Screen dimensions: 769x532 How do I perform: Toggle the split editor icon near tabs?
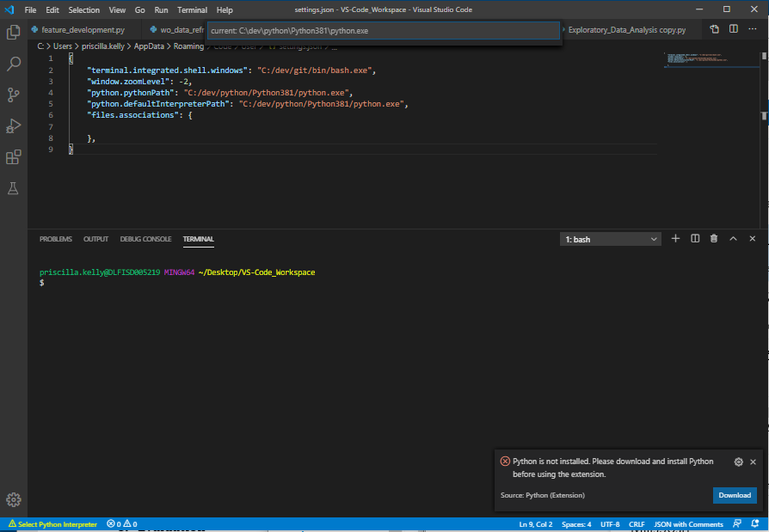[x=733, y=28]
